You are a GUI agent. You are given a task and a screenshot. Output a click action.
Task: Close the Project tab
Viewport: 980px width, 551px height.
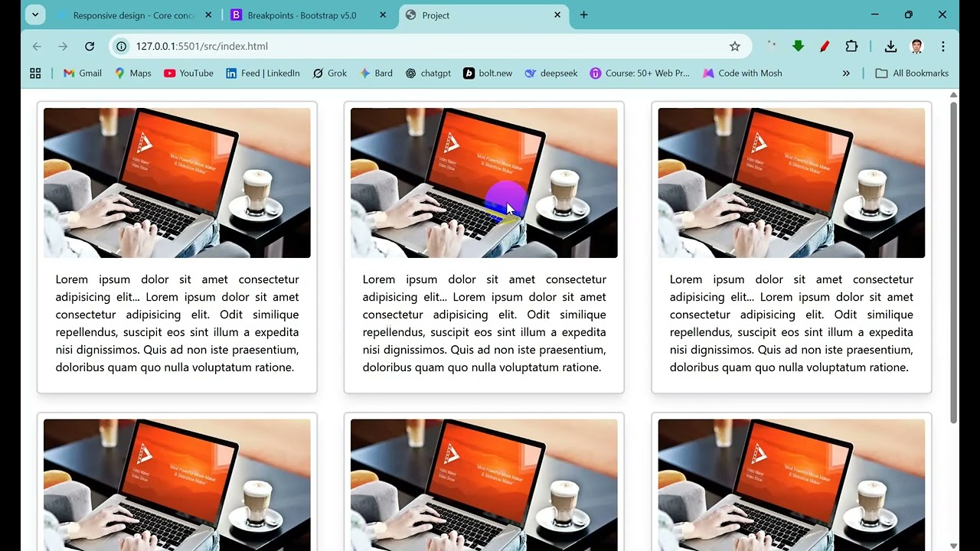557,15
